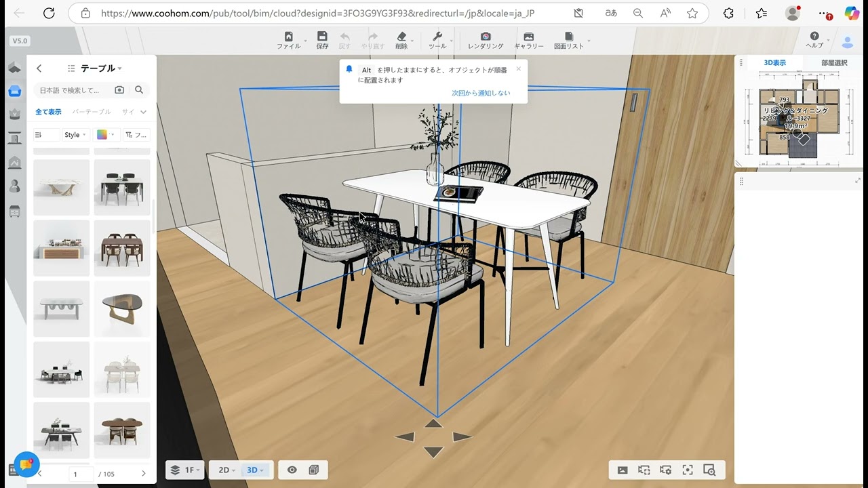Click the magnifier search icon in catalog
The image size is (868, 488).
pos(139,90)
